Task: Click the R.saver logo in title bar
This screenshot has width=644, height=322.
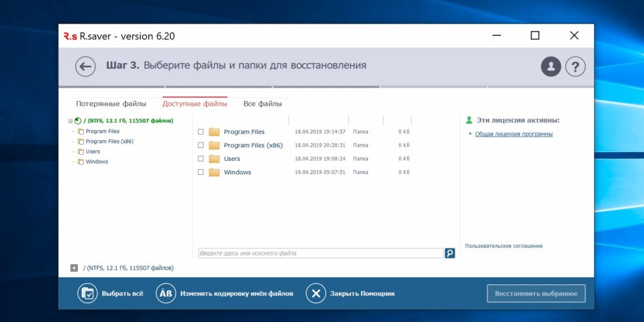Action: click(70, 36)
